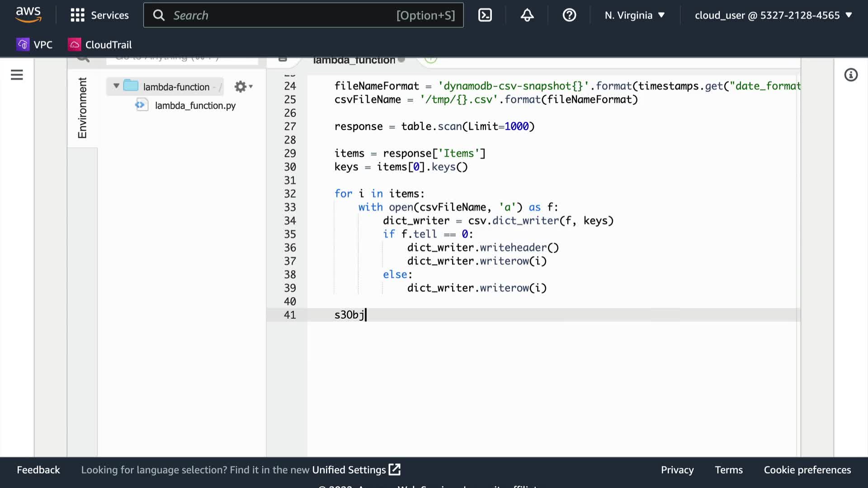Open lambda_function.py in the file tree

pyautogui.click(x=195, y=105)
